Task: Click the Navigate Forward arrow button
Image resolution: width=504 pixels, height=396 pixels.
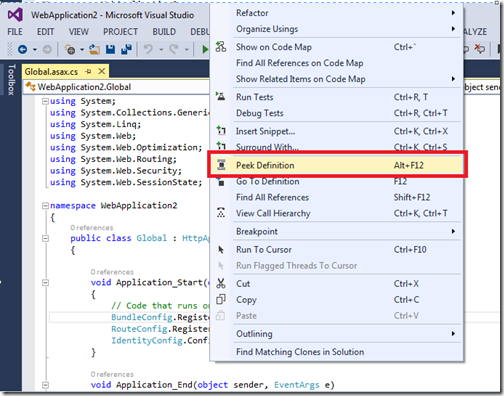Action: point(47,50)
